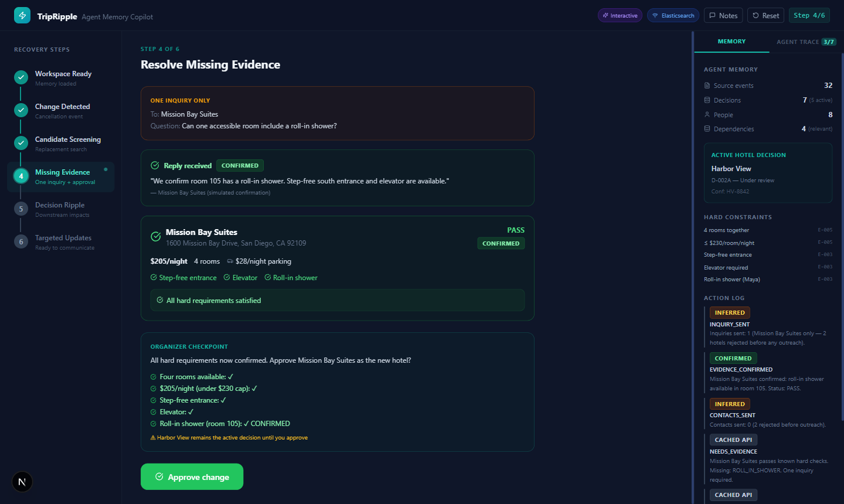Screen dimensions: 844x504
Task: Open the Agent Trace tab
Action: coord(806,42)
